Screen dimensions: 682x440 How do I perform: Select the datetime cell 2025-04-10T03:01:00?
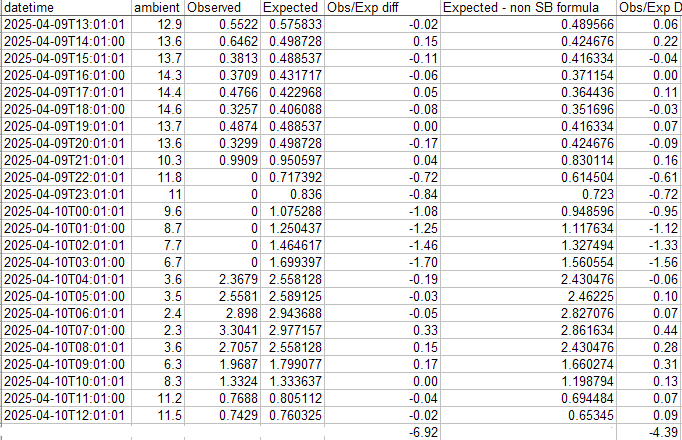pos(66,261)
